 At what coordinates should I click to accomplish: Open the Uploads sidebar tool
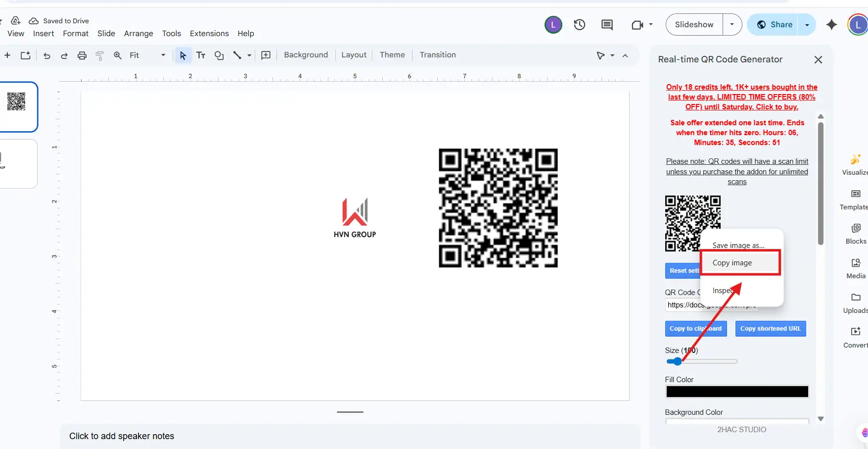pos(856,303)
